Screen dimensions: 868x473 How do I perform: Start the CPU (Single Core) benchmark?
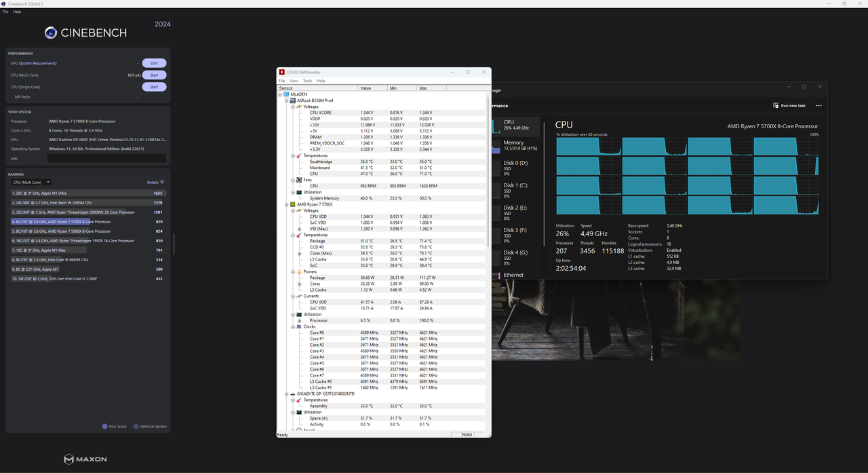154,87
